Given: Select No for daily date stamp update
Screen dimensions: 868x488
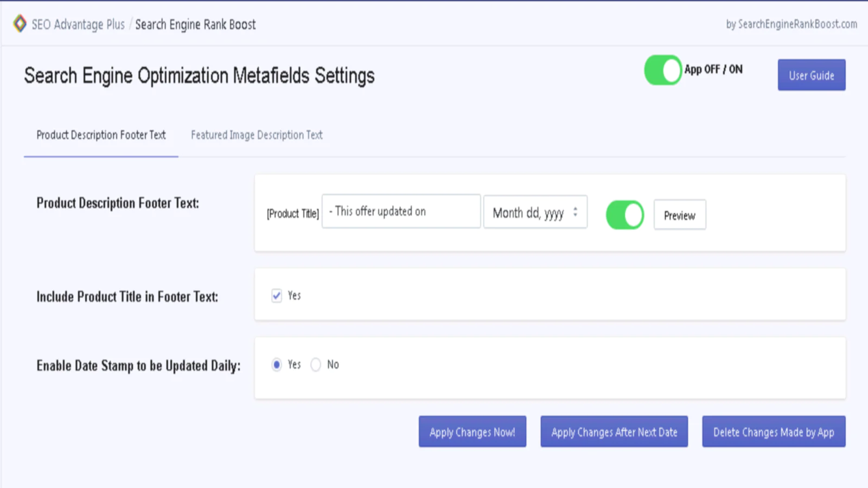Looking at the screenshot, I should pyautogui.click(x=316, y=365).
